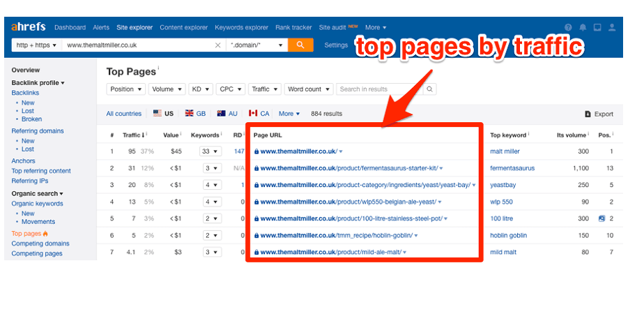Viewport: 644px width, 314px height.
Task: Sort by the Keywords column header
Action: (x=205, y=135)
